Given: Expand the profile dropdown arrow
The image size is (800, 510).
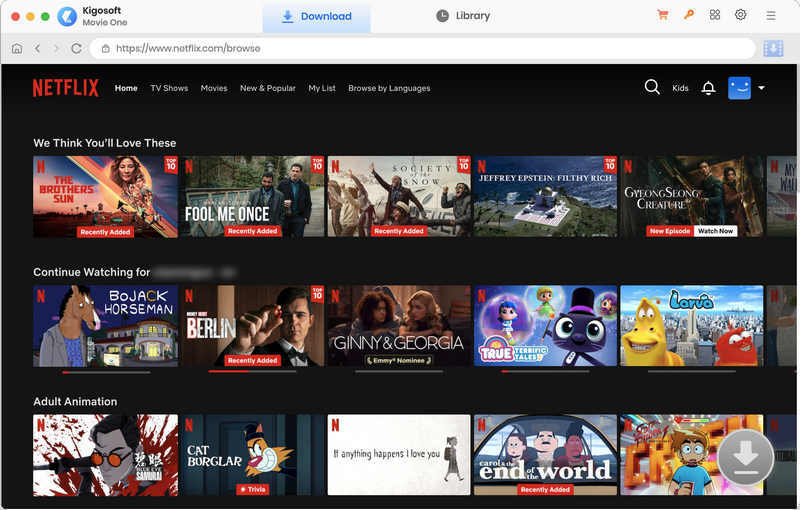Looking at the screenshot, I should point(761,88).
